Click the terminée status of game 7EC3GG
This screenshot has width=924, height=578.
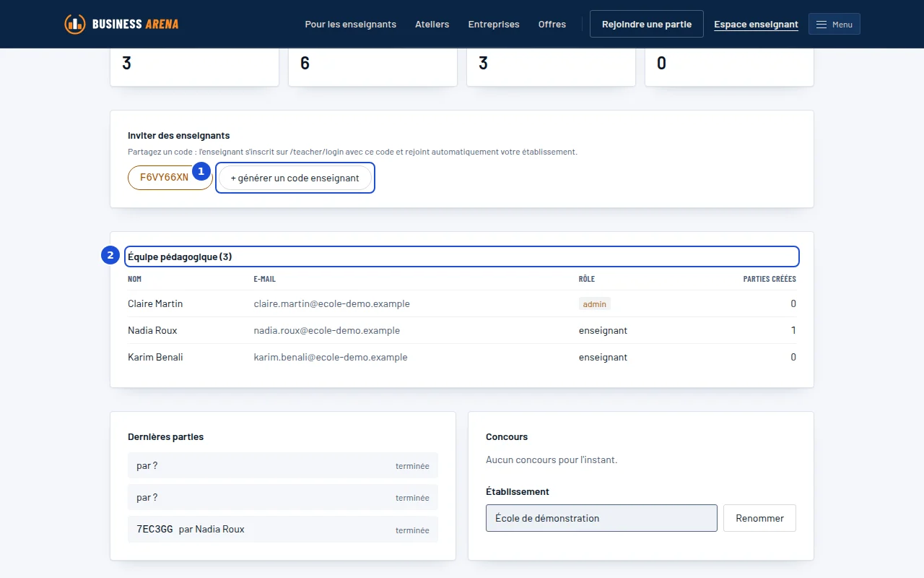tap(412, 530)
